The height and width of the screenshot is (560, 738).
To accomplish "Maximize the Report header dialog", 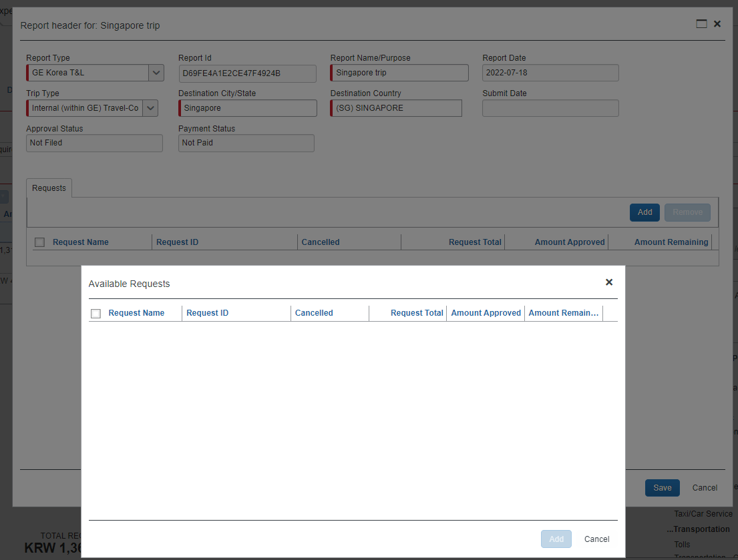I will coord(701,24).
